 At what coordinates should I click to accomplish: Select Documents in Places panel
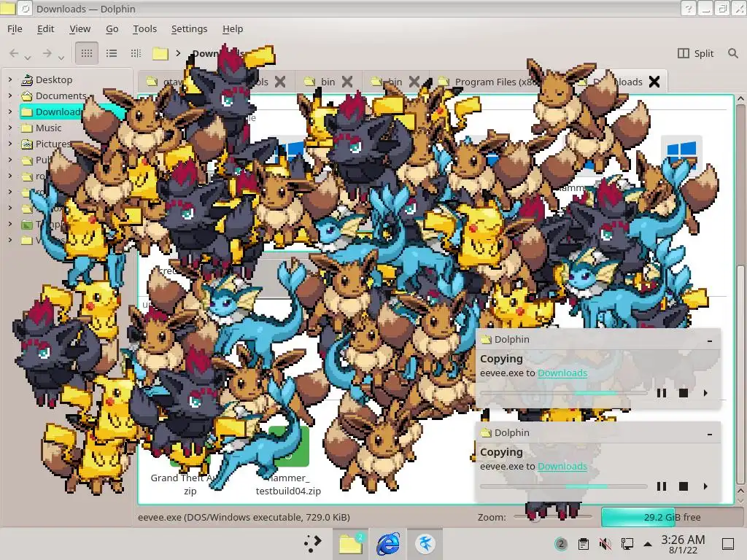[60, 96]
